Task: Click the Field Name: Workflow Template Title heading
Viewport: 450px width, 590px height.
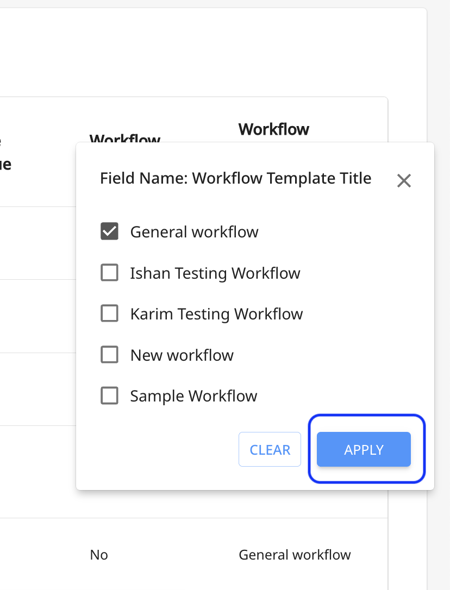Action: click(x=236, y=178)
